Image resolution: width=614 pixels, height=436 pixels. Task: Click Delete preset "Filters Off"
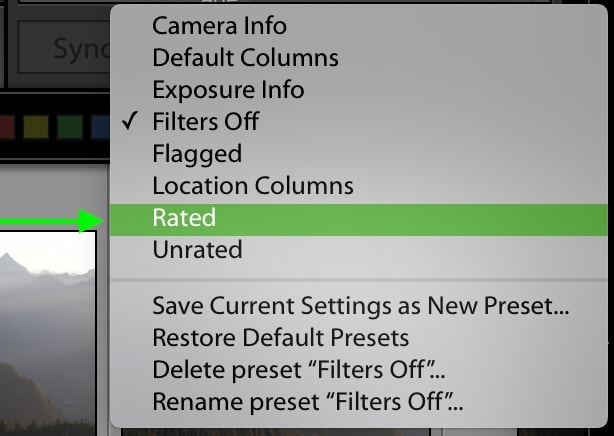[299, 369]
